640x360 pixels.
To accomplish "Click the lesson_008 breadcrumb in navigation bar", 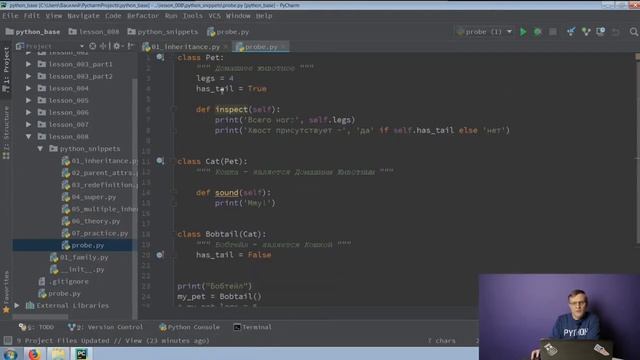I will point(94,32).
